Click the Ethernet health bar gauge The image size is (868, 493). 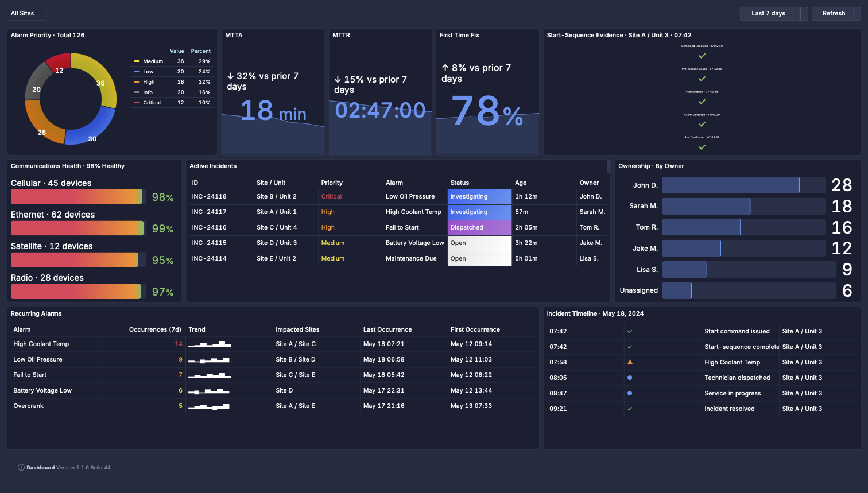tap(79, 228)
